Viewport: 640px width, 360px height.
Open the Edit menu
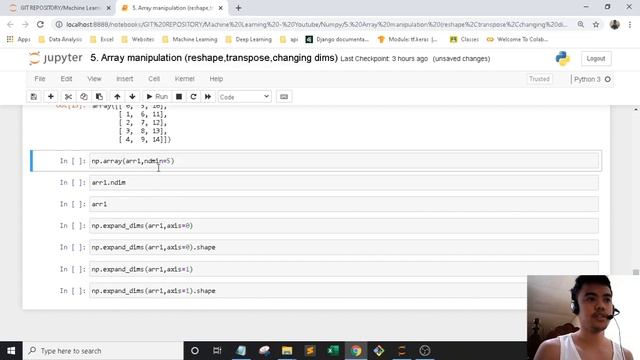click(66, 79)
